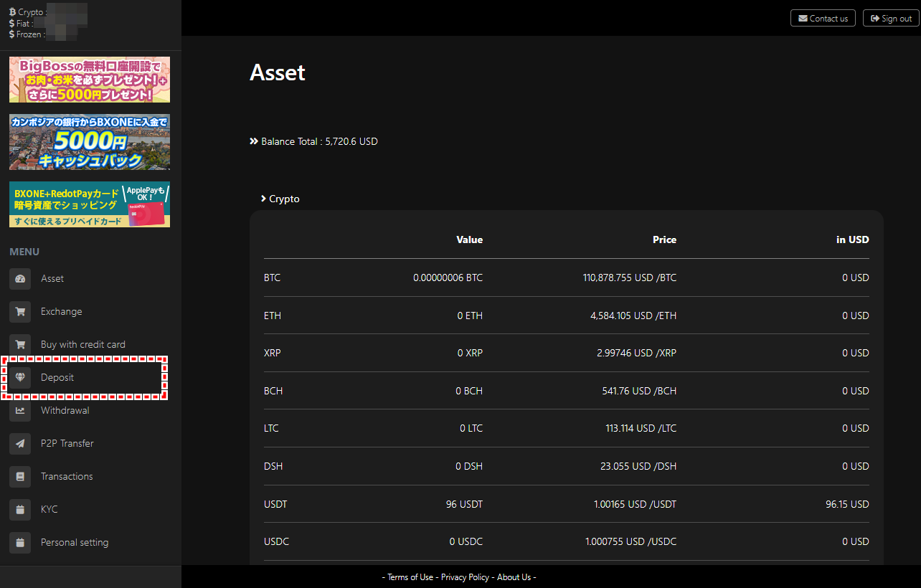Click the Asset dashboard icon in menu

click(x=20, y=278)
